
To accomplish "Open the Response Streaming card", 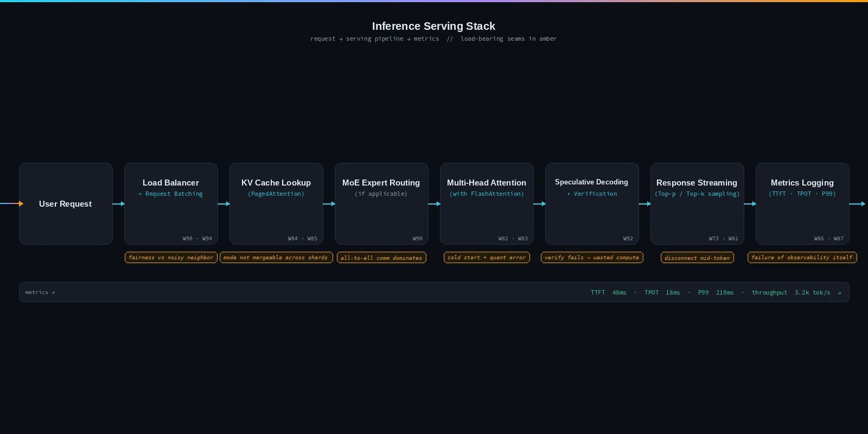I will coord(697,203).
